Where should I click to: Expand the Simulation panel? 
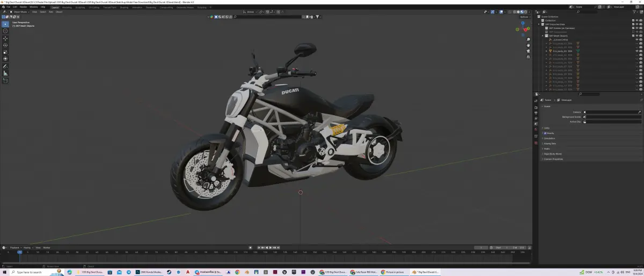[550, 138]
